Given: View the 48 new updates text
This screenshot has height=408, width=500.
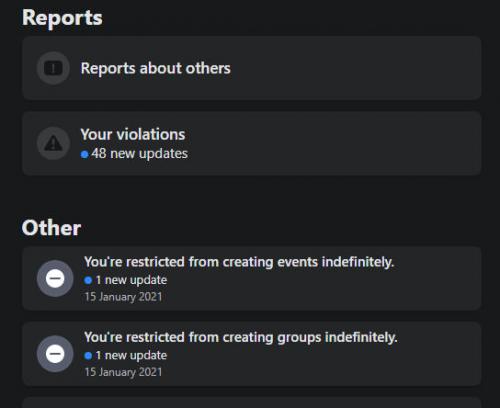Looking at the screenshot, I should 140,154.
